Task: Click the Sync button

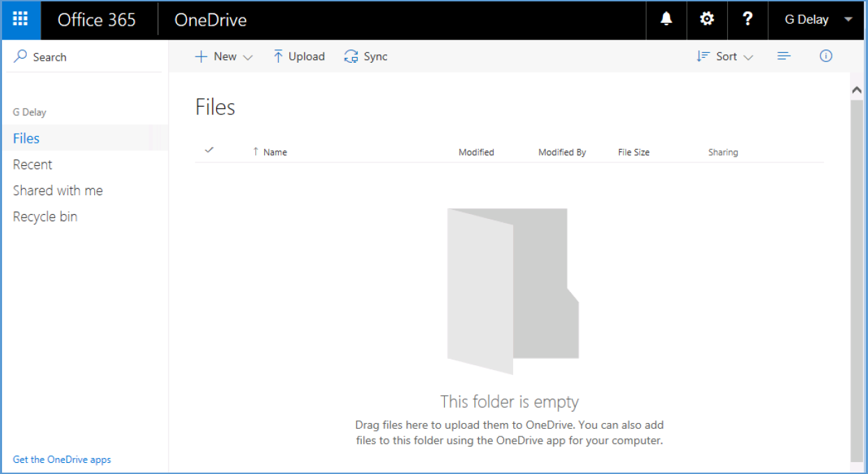Action: [x=366, y=56]
